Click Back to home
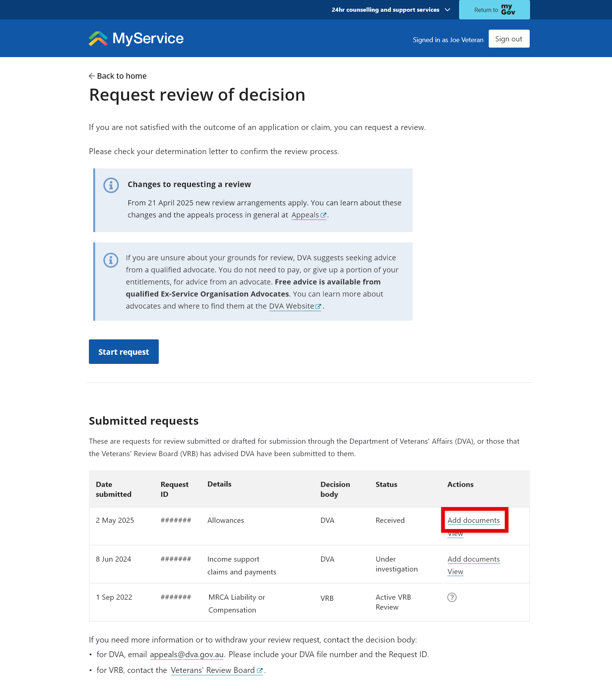 [121, 76]
